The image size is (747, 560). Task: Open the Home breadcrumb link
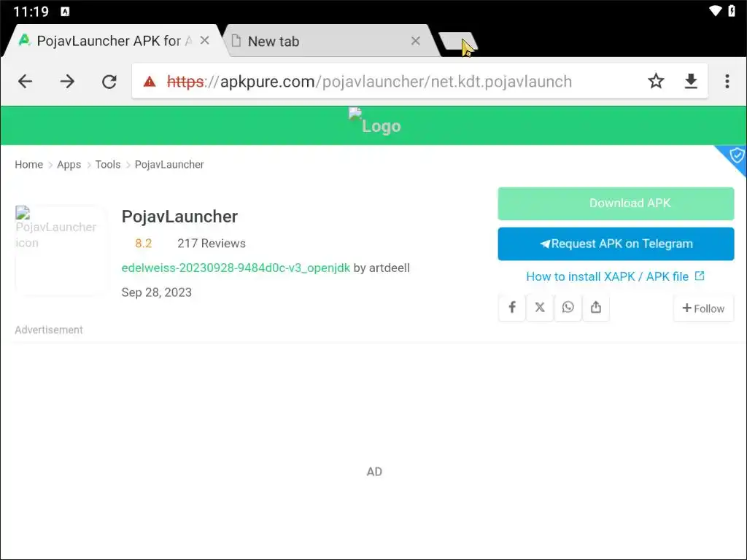click(28, 165)
